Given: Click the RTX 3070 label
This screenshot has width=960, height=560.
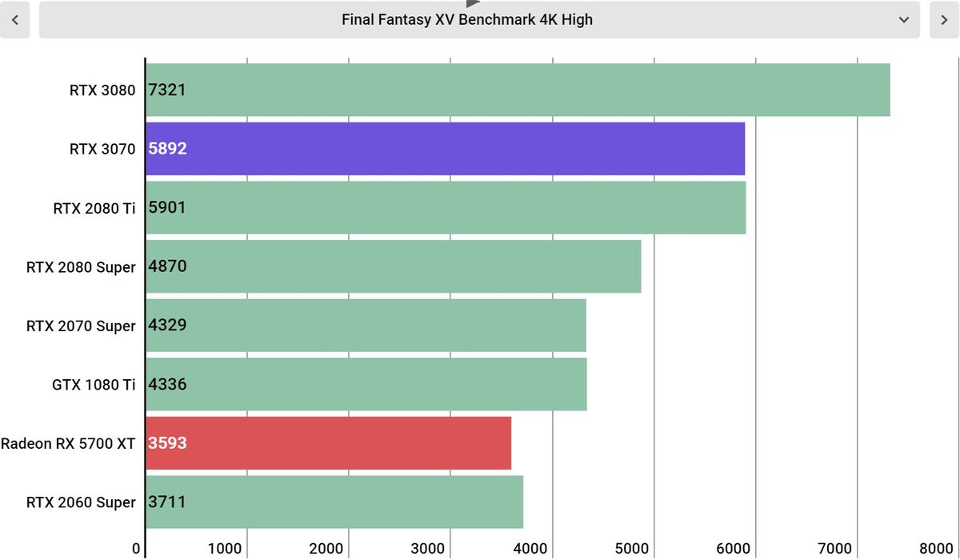Looking at the screenshot, I should pos(102,149).
